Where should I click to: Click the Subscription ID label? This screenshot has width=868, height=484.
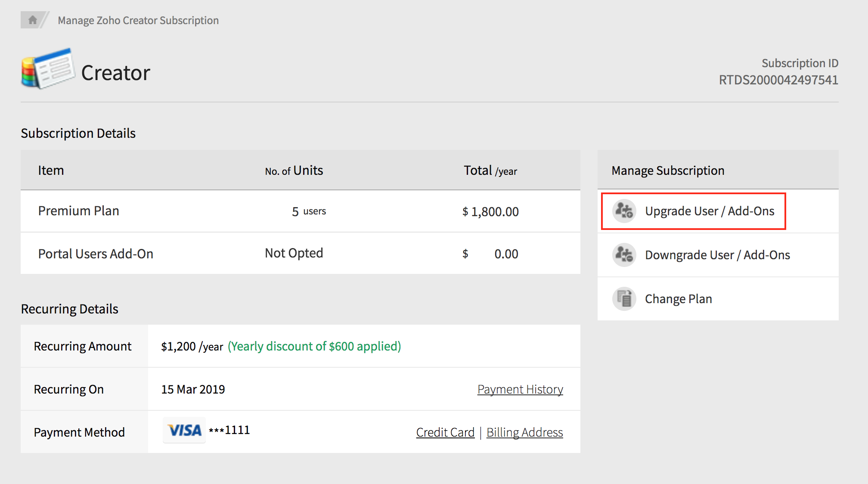coord(800,63)
